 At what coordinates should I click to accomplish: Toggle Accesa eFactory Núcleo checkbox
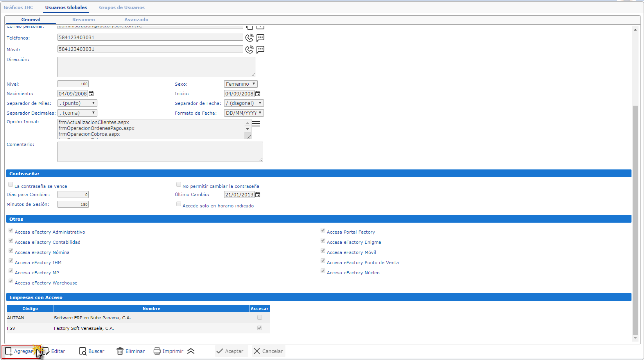(x=323, y=271)
